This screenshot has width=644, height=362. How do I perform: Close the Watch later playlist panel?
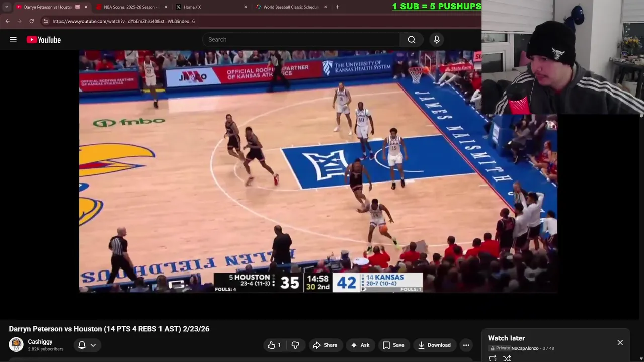pos(620,342)
